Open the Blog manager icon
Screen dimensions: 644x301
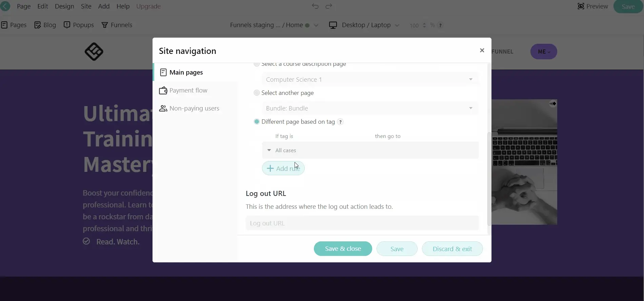pyautogui.click(x=38, y=25)
